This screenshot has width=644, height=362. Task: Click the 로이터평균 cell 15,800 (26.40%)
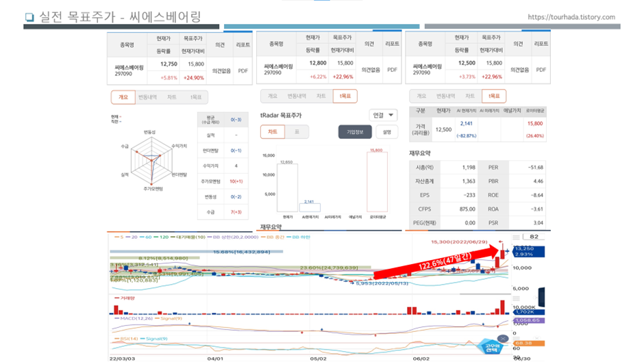tap(535, 129)
